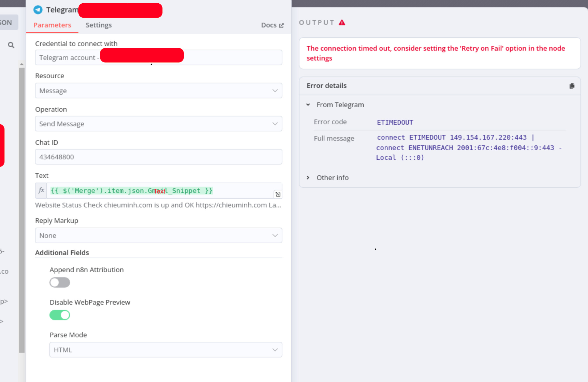
Task: Click the fx expression badge
Action: 41,191
